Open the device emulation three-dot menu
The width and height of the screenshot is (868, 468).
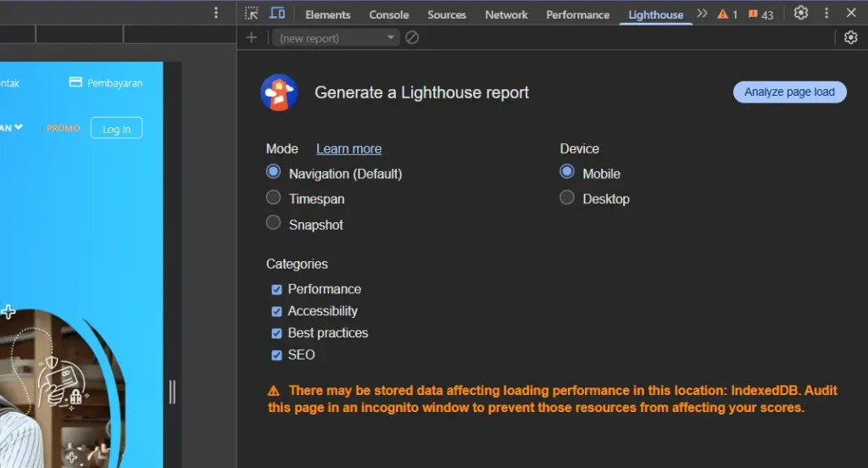216,13
